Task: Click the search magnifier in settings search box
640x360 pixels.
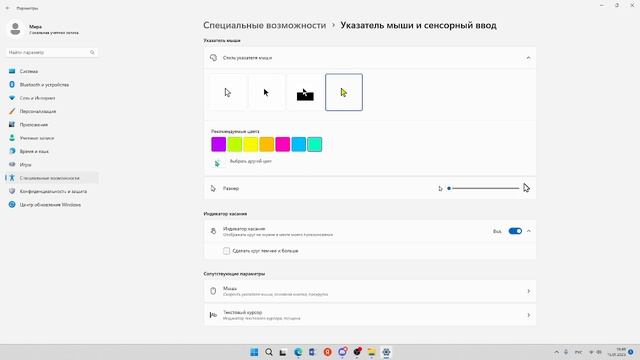Action: [92, 52]
